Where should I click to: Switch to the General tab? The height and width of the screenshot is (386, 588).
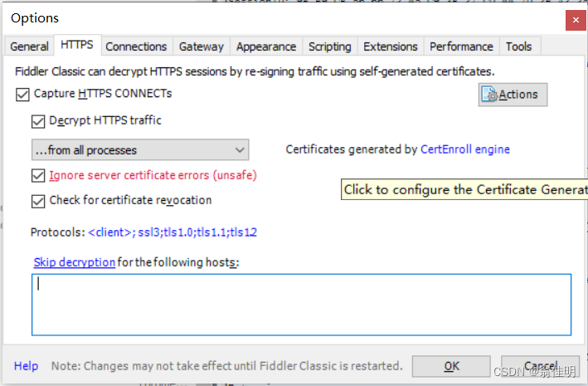pyautogui.click(x=29, y=46)
